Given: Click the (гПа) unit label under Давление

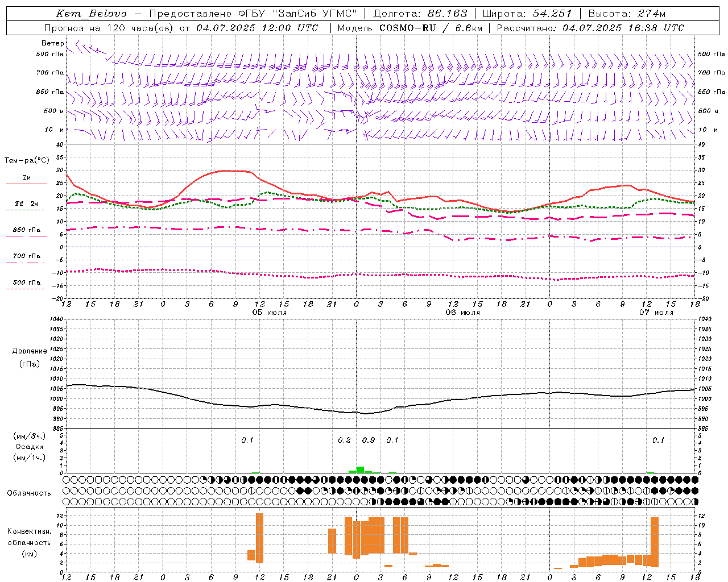Looking at the screenshot, I should click(x=30, y=364).
